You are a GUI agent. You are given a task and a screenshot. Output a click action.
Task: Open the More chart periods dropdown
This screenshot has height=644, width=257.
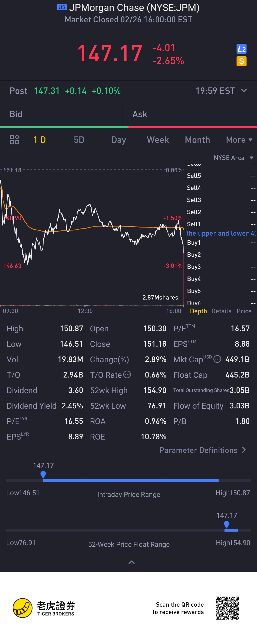coord(239,140)
